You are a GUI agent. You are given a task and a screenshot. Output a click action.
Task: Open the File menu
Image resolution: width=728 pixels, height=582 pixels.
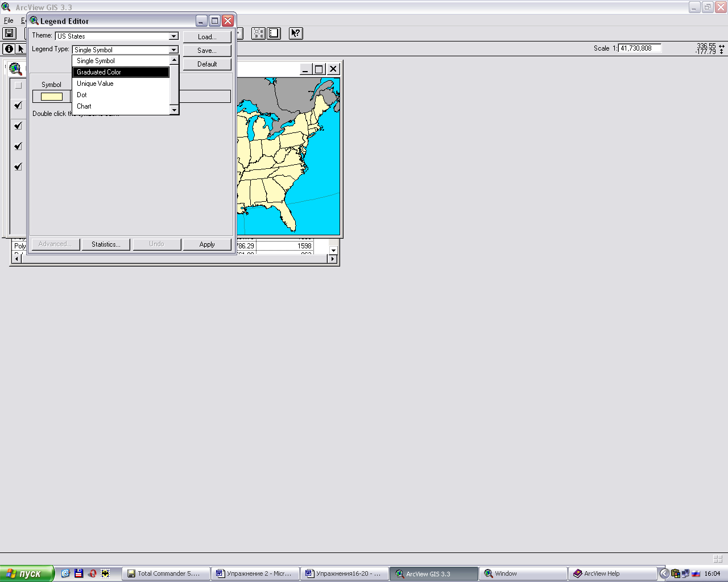9,20
